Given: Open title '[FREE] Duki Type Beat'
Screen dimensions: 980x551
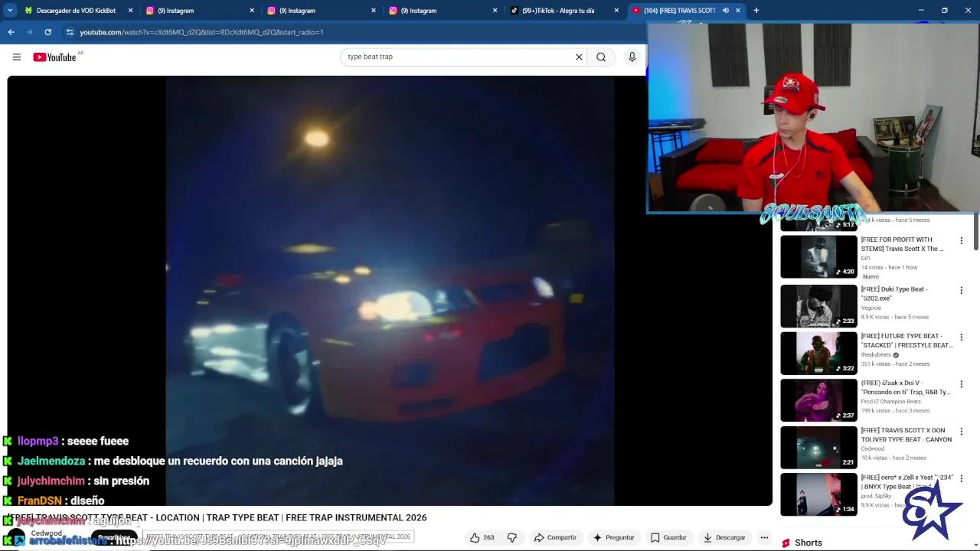Looking at the screenshot, I should 894,294.
